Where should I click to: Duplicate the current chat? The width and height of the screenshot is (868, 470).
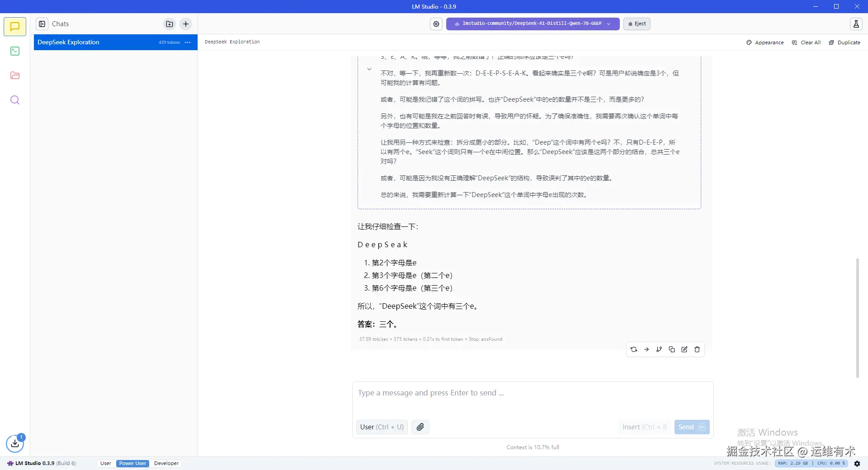click(844, 42)
